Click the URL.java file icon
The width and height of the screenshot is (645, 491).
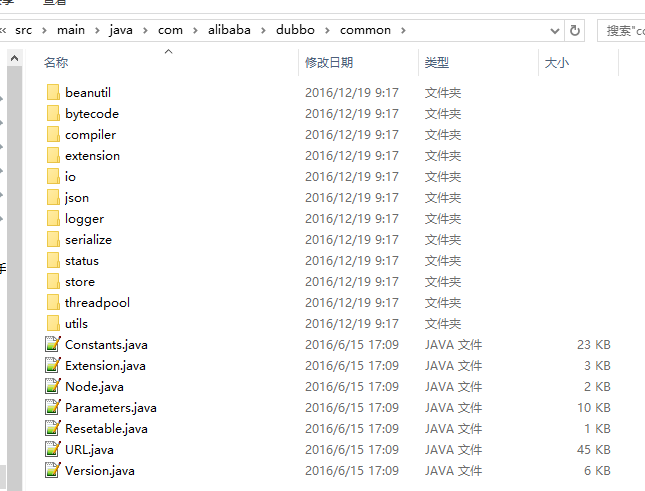53,449
